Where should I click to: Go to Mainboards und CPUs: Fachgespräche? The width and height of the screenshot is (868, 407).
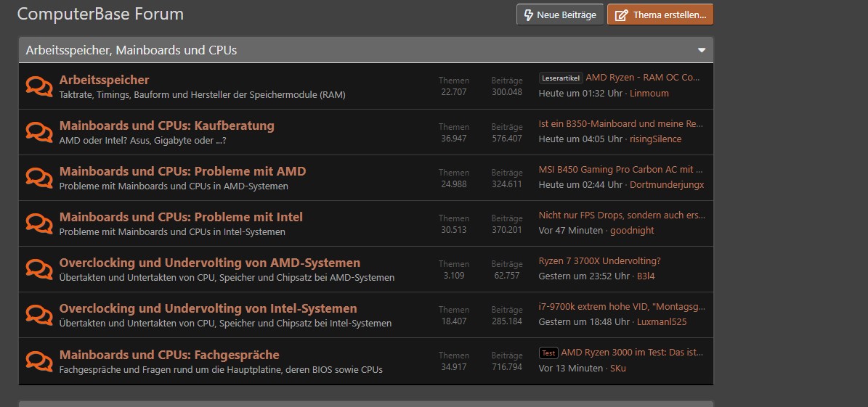[169, 355]
